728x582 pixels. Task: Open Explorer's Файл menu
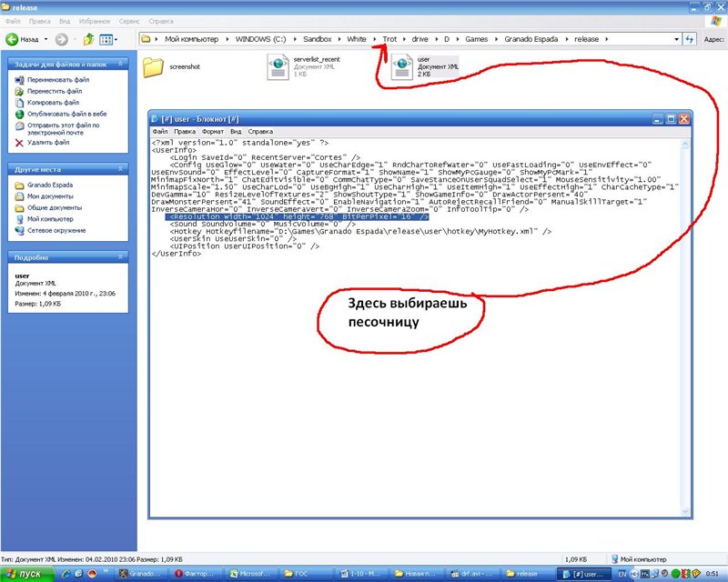[13, 21]
